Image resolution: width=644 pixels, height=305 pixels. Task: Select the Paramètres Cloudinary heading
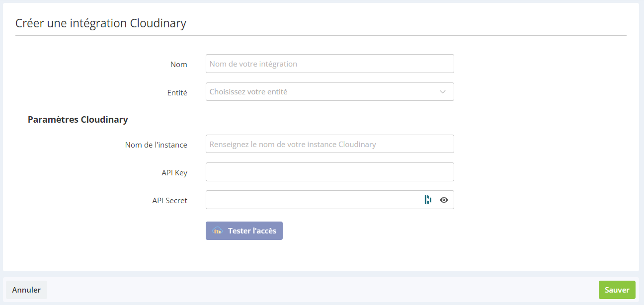78,119
